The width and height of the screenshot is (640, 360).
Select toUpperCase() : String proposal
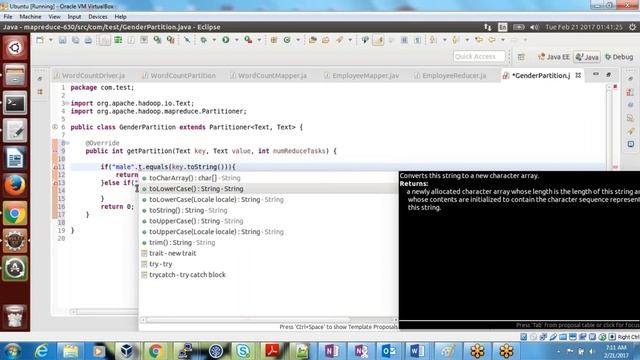pos(268,221)
